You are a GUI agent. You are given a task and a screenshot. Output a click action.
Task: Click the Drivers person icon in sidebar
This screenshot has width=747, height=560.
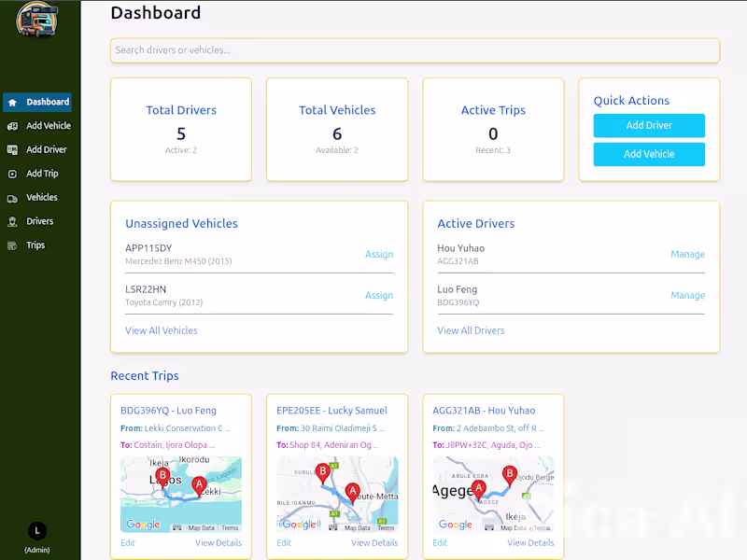point(12,221)
